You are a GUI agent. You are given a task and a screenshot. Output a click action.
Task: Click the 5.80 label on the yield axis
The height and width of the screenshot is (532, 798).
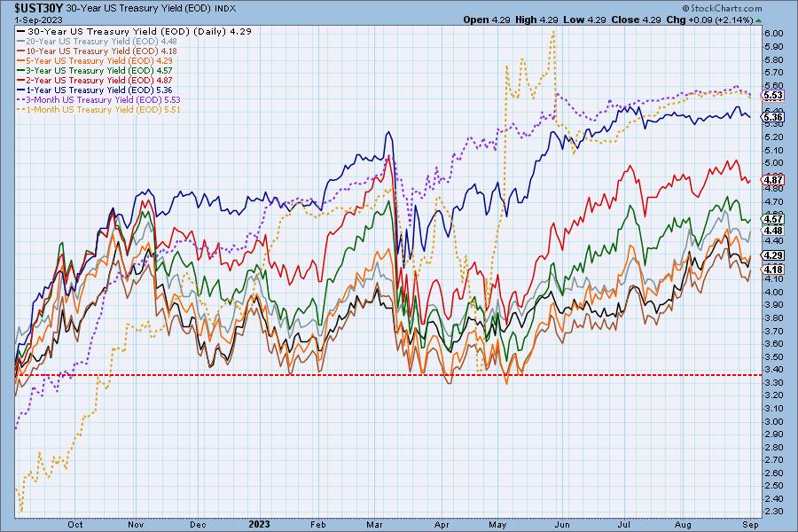point(774,59)
